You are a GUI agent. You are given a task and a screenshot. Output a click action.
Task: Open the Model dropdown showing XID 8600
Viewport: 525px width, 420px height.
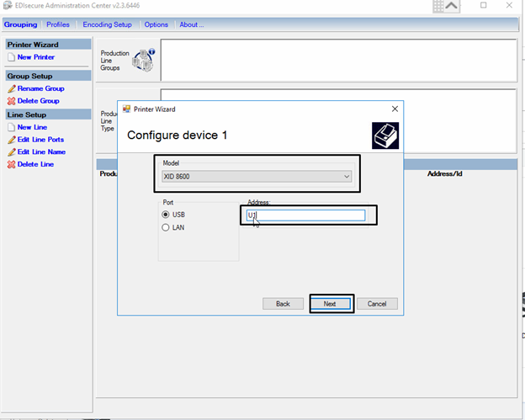point(257,177)
